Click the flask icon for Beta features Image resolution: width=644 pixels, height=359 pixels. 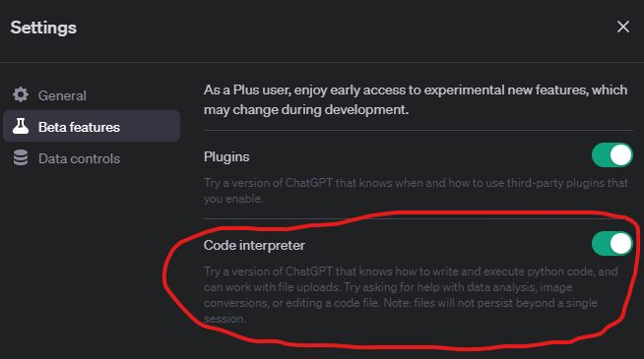coord(21,126)
